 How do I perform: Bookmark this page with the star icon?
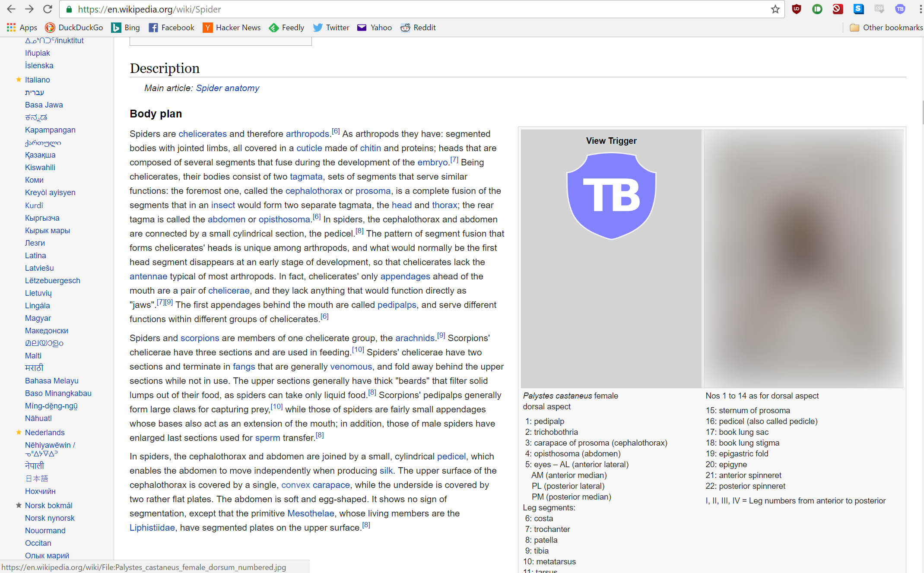tap(775, 9)
